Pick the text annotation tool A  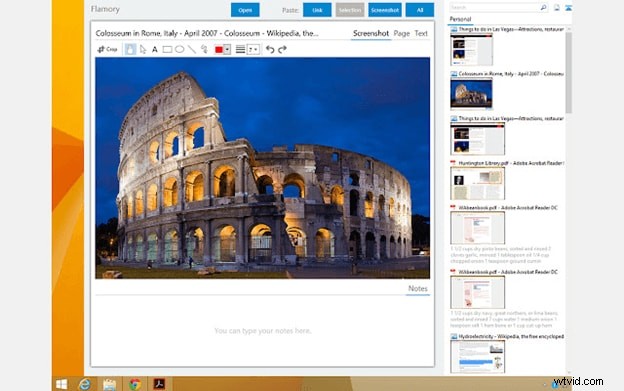pos(155,49)
